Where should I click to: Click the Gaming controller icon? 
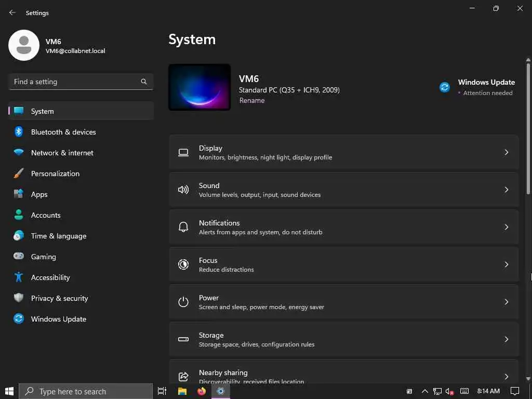[19, 256]
